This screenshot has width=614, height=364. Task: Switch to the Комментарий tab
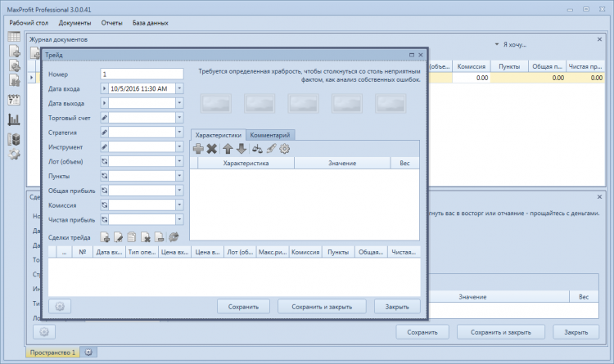click(x=270, y=135)
